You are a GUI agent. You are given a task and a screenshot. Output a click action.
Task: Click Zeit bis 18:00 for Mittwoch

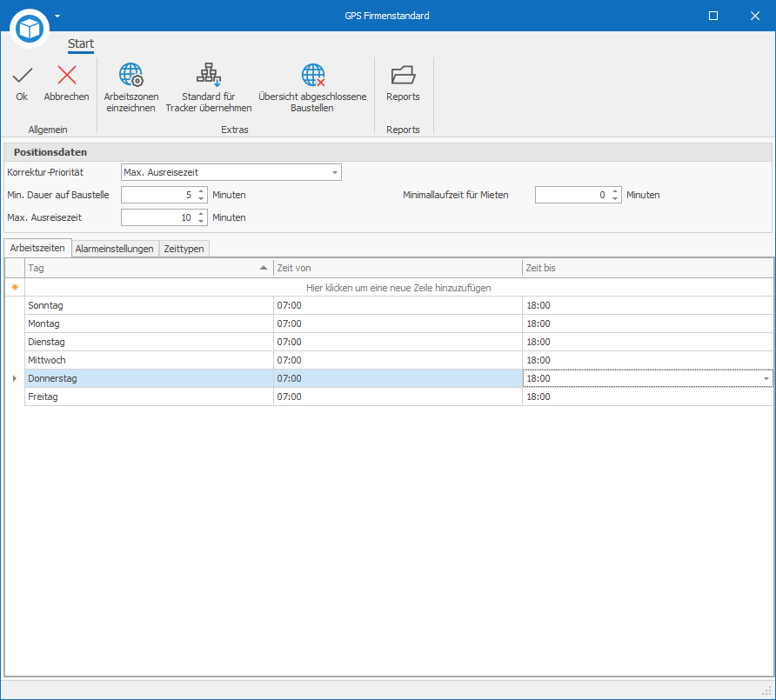click(x=648, y=360)
